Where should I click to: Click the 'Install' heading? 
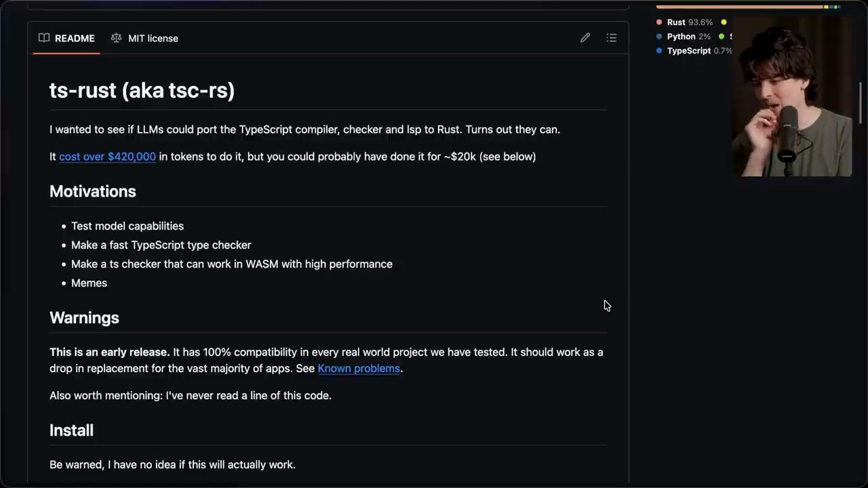[x=71, y=430]
